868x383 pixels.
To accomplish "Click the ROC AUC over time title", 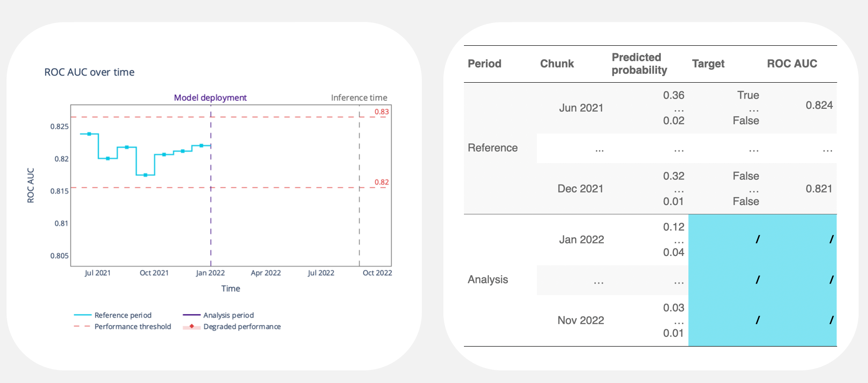I will (89, 72).
